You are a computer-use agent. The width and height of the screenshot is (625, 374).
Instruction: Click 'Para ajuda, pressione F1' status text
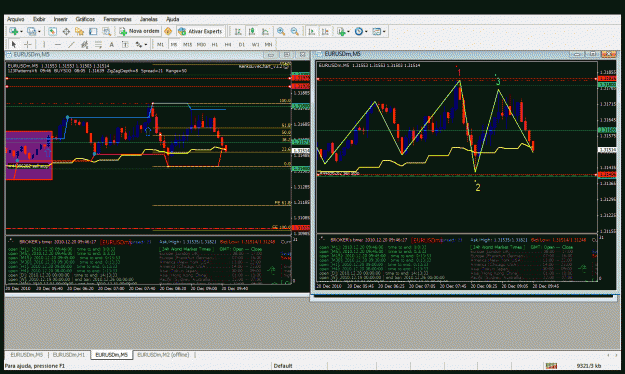35,366
